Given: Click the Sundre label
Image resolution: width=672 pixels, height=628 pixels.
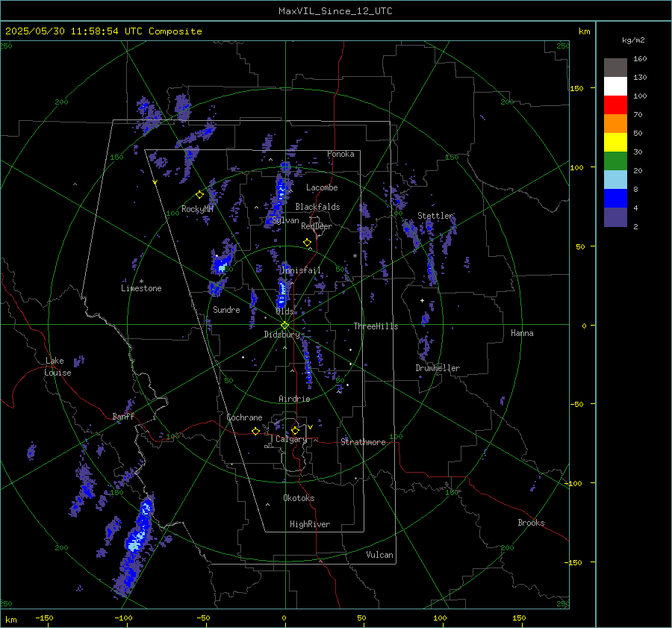Looking at the screenshot, I should [226, 309].
